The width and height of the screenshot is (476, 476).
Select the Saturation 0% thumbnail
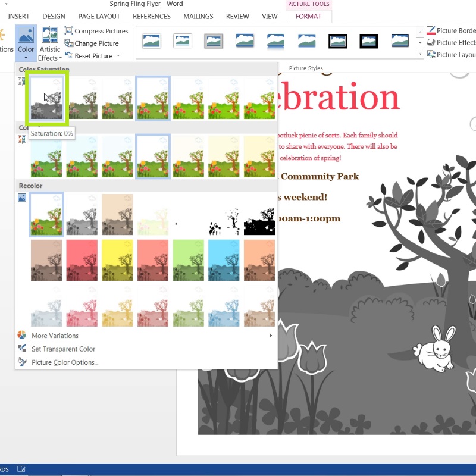(x=46, y=98)
